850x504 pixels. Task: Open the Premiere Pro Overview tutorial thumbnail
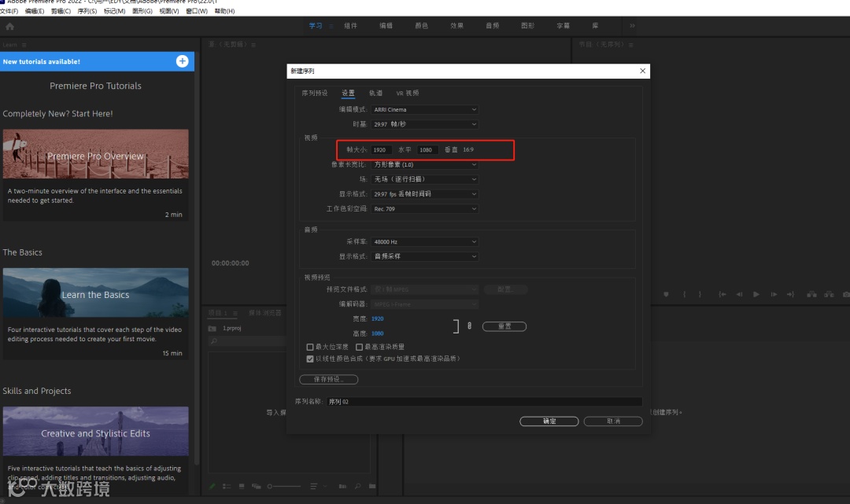coord(95,154)
